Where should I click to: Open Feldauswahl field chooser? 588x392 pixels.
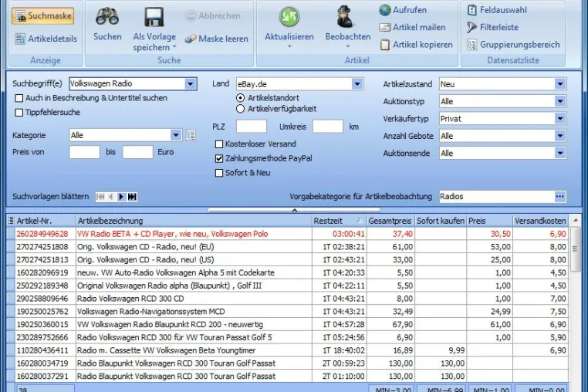click(497, 10)
